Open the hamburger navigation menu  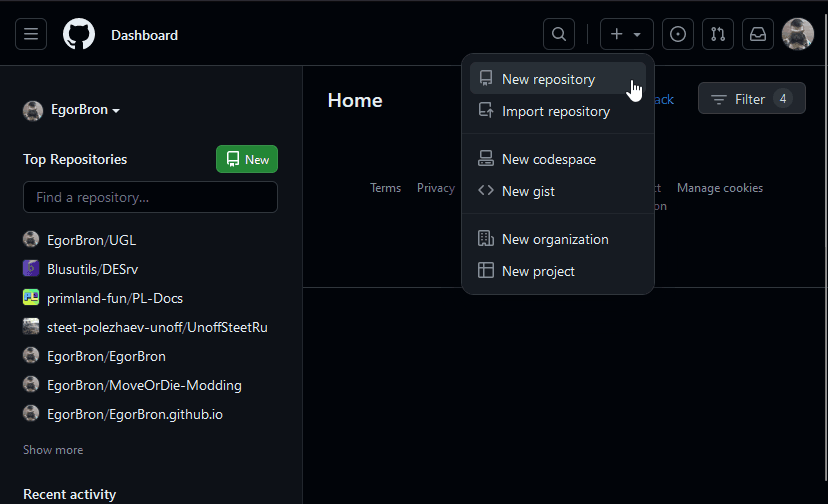(31, 34)
